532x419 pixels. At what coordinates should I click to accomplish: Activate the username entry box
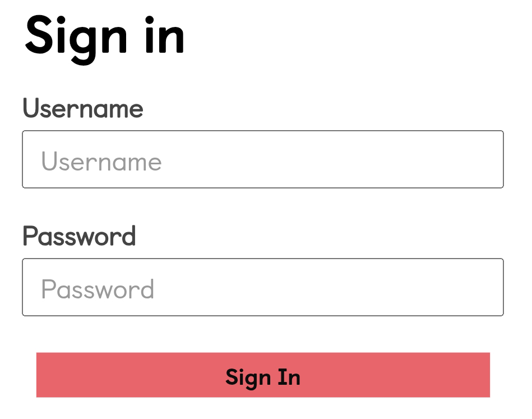point(262,159)
